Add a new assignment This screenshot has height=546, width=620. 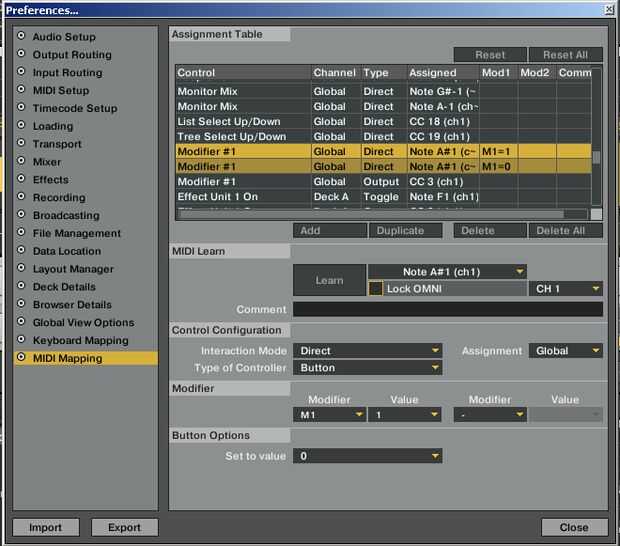click(x=330, y=230)
